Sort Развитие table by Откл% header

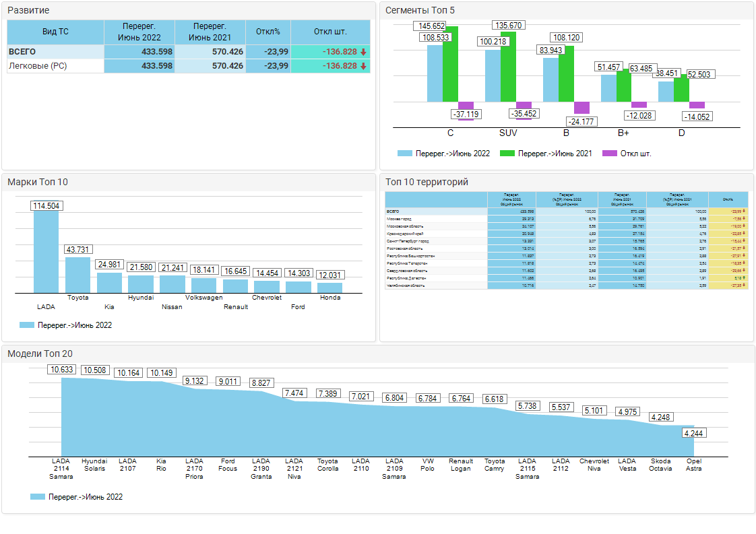coord(267,32)
